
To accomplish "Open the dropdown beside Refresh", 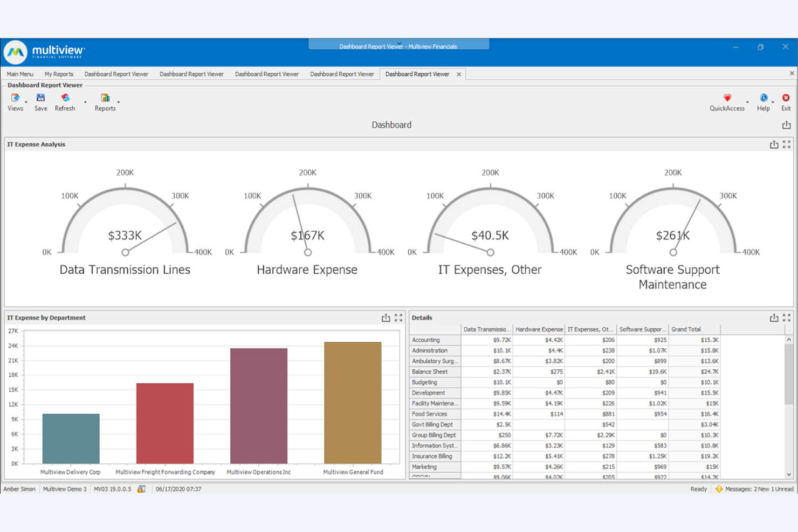I will pos(84,102).
